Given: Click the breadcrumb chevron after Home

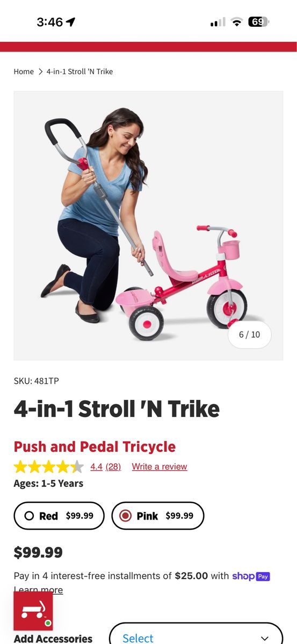Looking at the screenshot, I should (x=40, y=71).
